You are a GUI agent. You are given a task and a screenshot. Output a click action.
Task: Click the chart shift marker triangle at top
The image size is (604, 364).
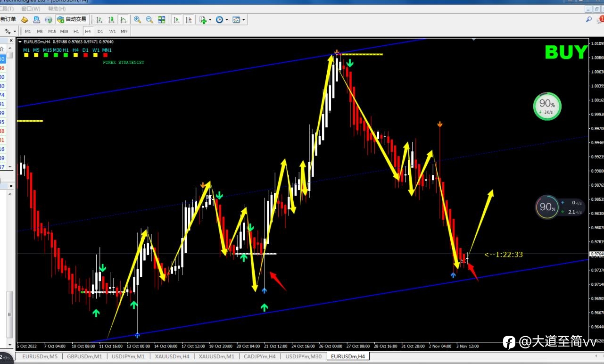(473, 40)
